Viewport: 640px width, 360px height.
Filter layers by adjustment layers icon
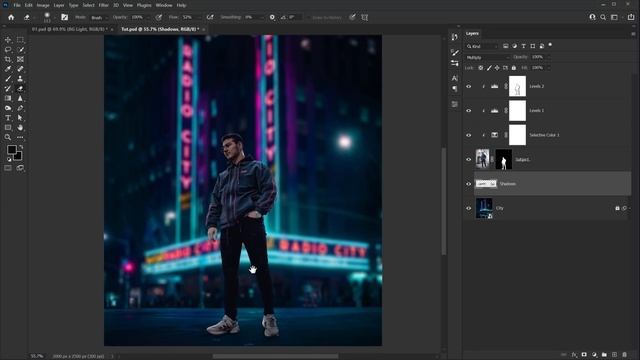[515, 46]
